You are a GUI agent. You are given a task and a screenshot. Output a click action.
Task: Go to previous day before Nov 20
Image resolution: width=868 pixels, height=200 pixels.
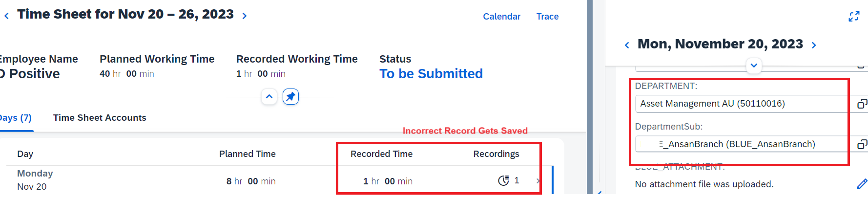click(627, 45)
